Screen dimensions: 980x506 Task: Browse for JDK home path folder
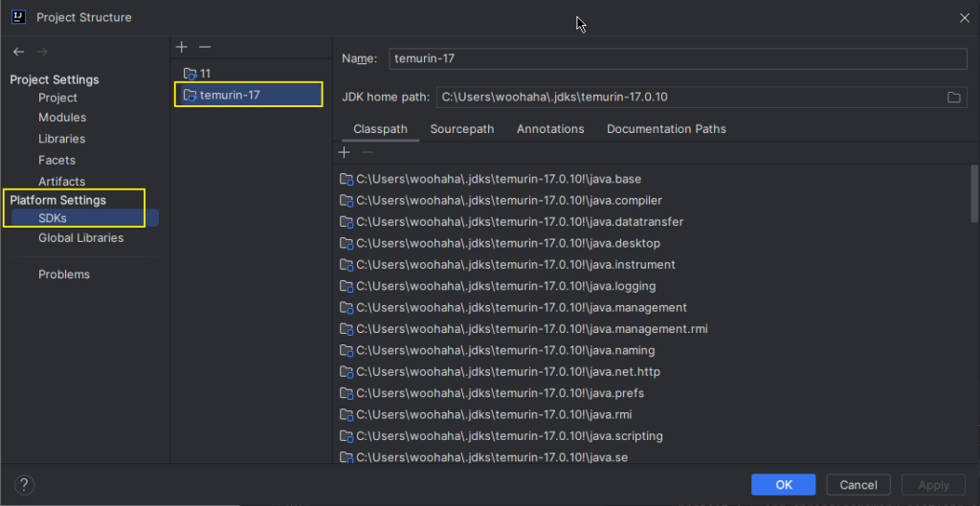[x=954, y=98]
